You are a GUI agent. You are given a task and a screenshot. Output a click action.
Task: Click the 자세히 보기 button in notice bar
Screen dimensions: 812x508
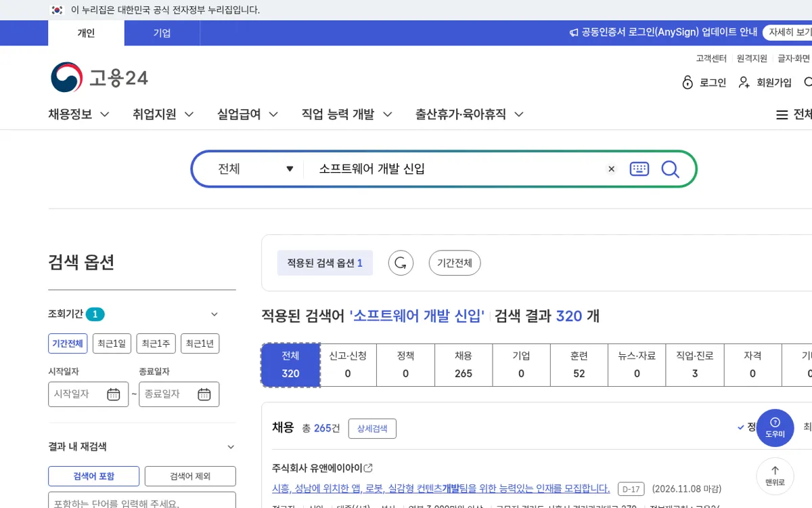[788, 33]
